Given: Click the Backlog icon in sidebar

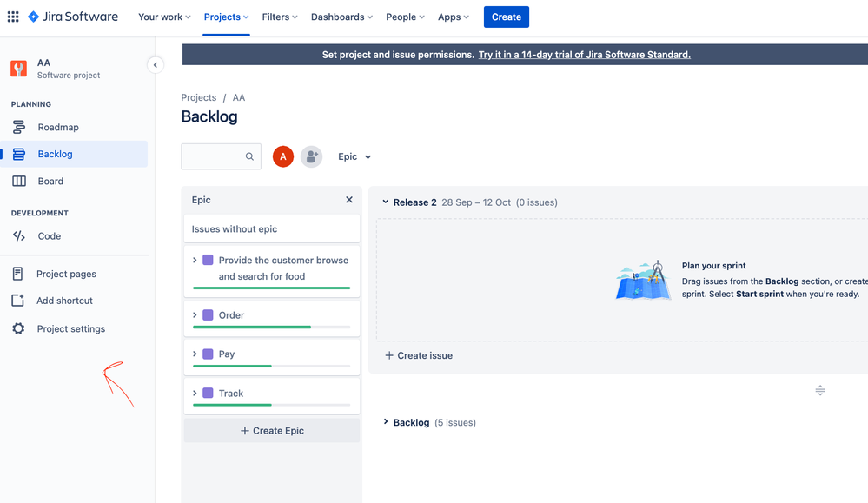Looking at the screenshot, I should point(19,154).
